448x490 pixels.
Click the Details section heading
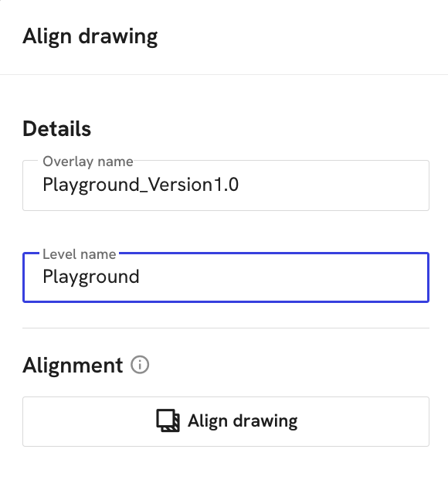57,129
